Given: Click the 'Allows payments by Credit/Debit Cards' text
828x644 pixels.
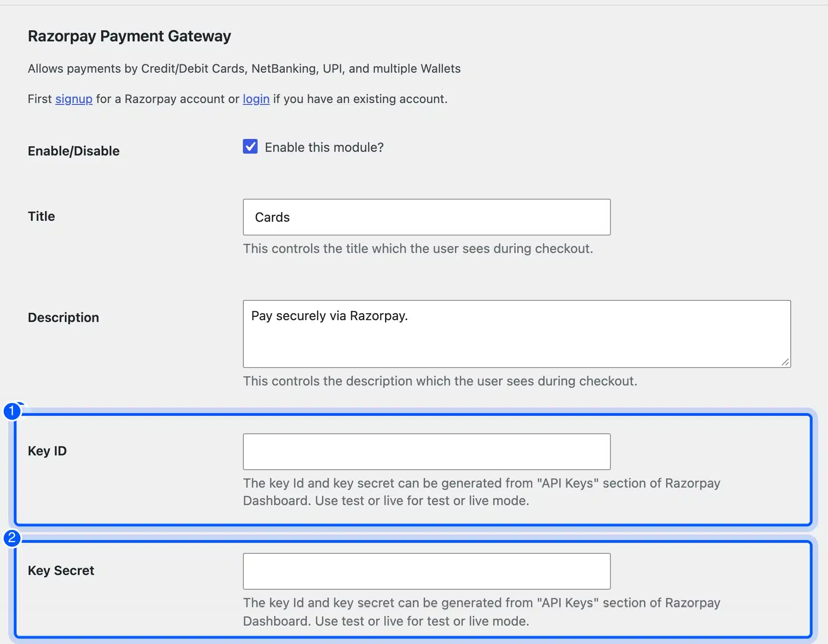Looking at the screenshot, I should (x=244, y=69).
